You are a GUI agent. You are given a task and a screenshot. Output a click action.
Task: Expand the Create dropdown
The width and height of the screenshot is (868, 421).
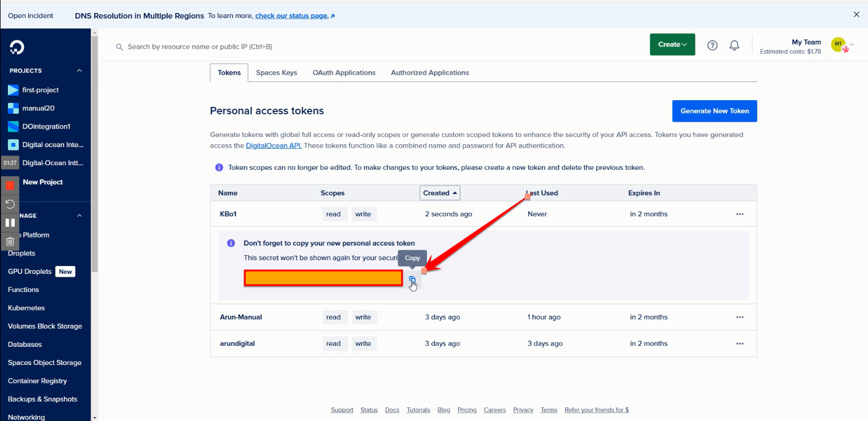672,45
